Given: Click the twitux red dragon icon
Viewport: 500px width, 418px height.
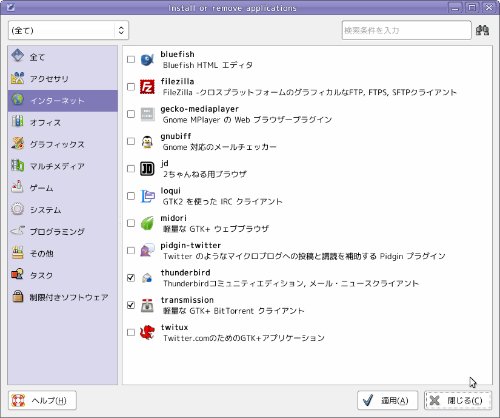Looking at the screenshot, I should [147, 333].
